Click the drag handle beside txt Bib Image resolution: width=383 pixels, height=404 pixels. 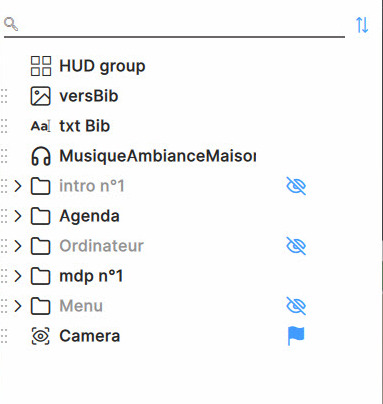point(4,126)
